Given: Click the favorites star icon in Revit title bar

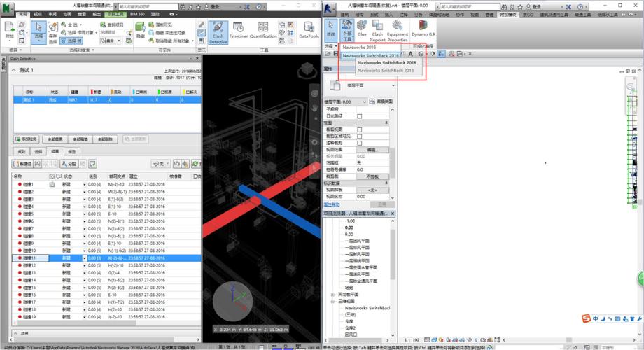Looking at the screenshot, I should tap(520, 7).
